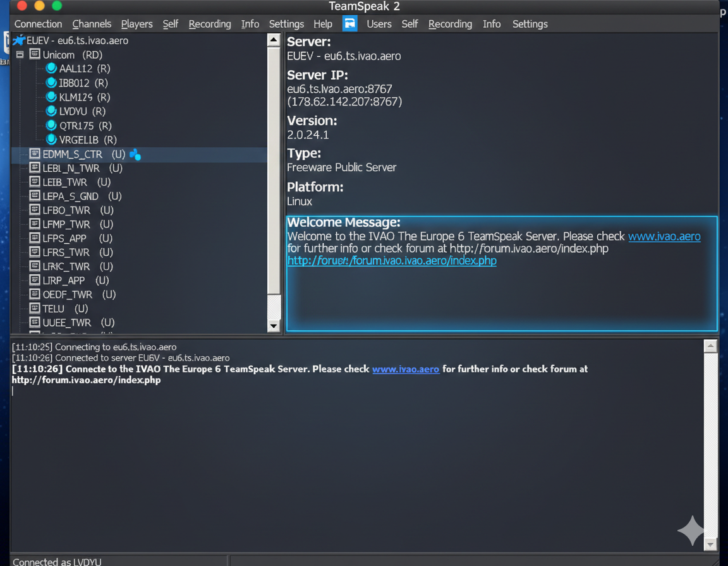Click the channel icon beside Unicom

tap(35, 54)
